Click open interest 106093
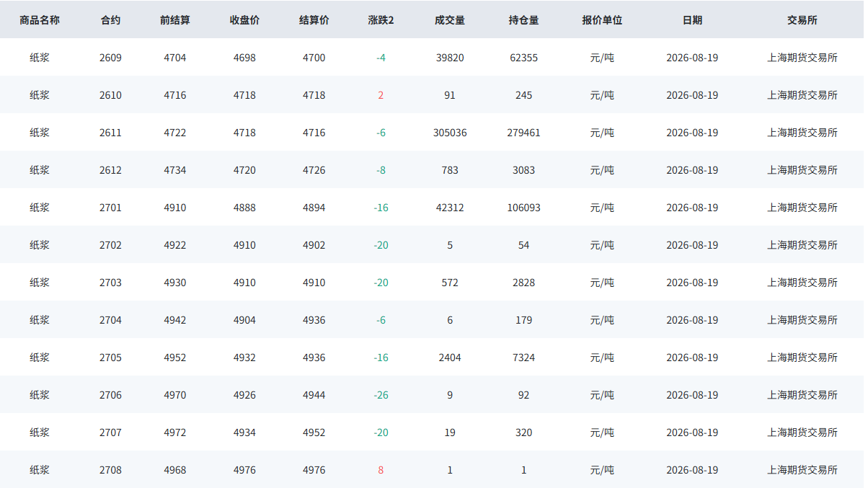This screenshot has width=868, height=488. (x=523, y=208)
